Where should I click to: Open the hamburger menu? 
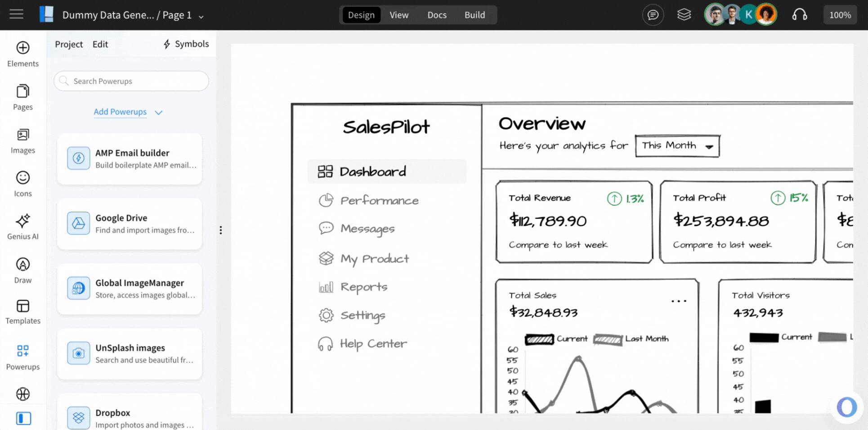point(16,14)
